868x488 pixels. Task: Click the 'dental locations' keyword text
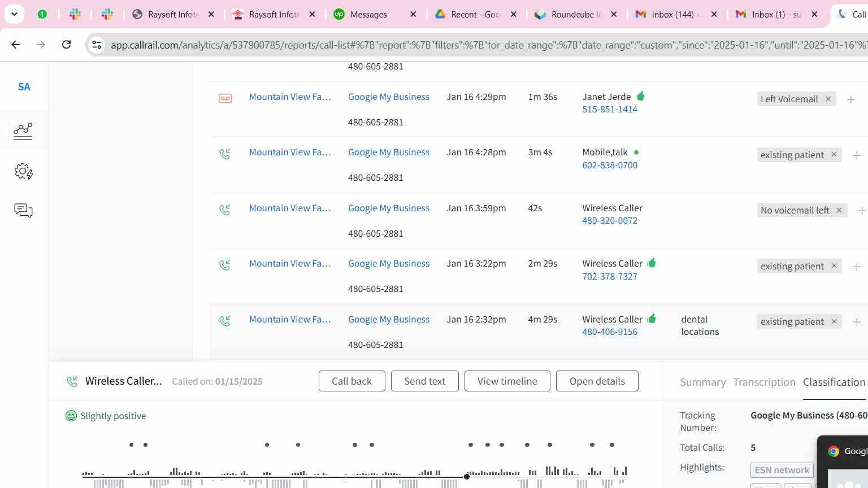coord(700,326)
